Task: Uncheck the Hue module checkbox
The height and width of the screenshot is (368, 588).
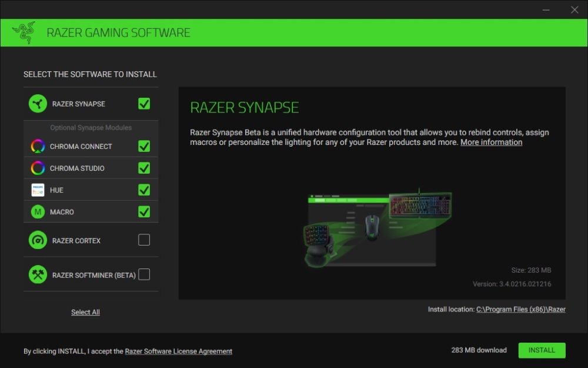Action: click(x=144, y=190)
